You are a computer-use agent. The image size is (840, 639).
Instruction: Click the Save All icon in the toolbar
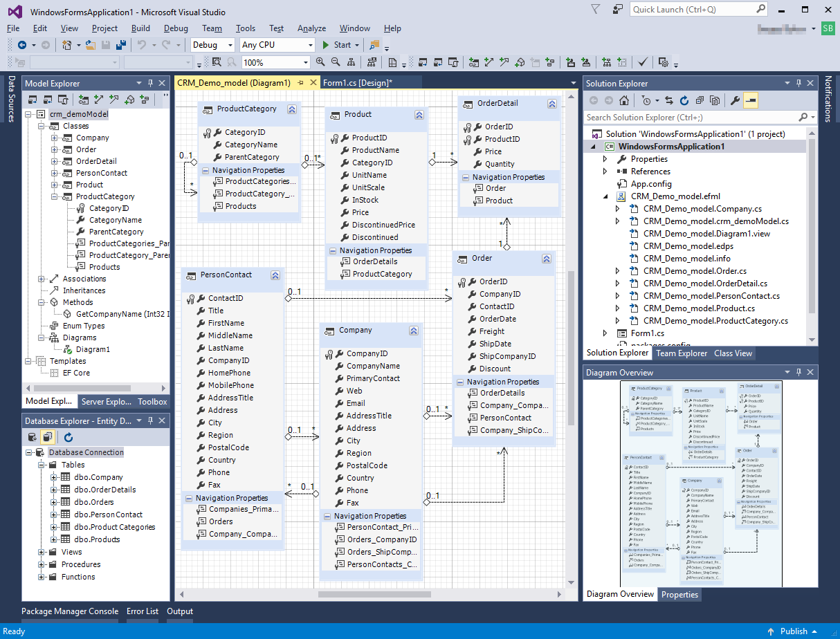(121, 45)
